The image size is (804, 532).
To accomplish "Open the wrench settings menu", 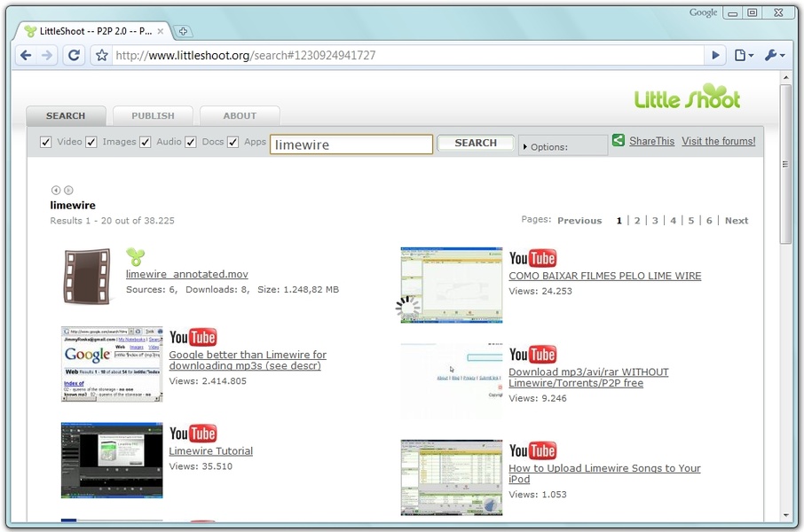I will (x=775, y=55).
